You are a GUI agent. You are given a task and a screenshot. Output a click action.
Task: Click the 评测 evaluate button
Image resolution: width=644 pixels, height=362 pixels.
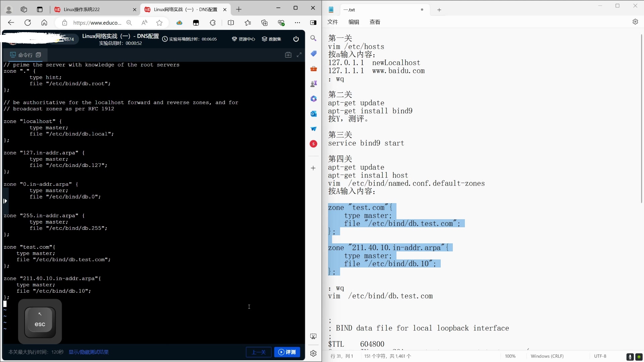[x=287, y=352]
